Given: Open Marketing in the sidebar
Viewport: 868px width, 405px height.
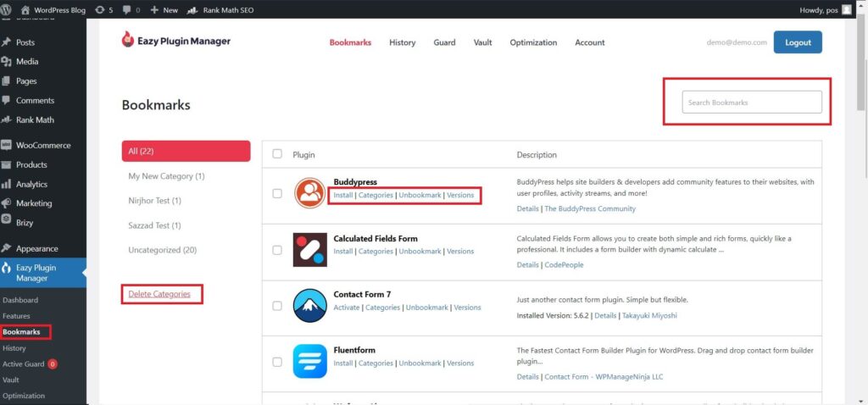Looking at the screenshot, I should tap(34, 203).
